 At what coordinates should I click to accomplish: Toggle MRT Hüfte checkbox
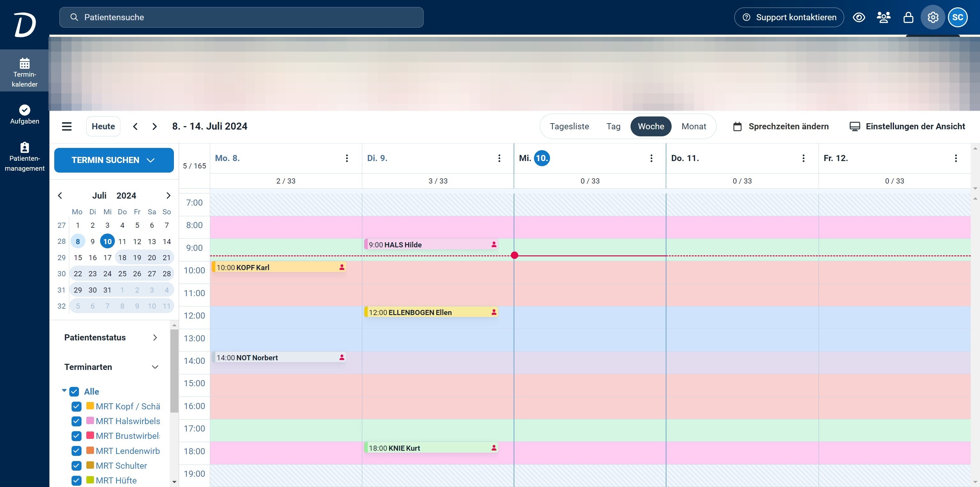click(x=76, y=481)
